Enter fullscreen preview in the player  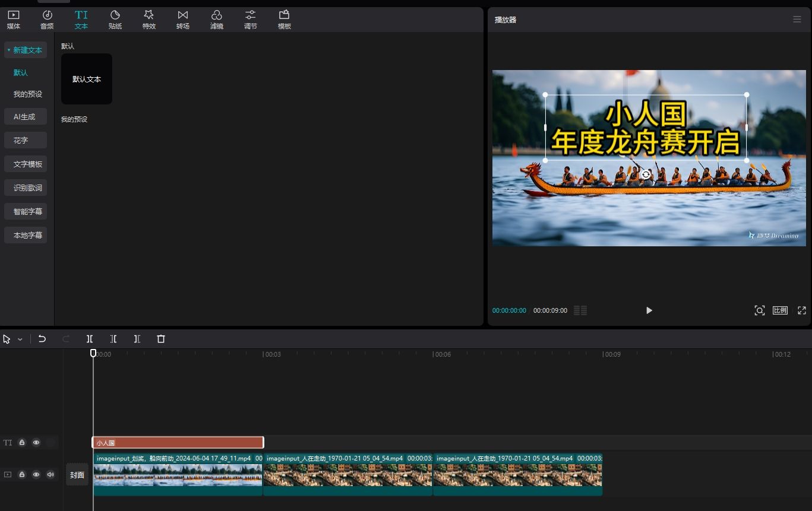pos(802,310)
